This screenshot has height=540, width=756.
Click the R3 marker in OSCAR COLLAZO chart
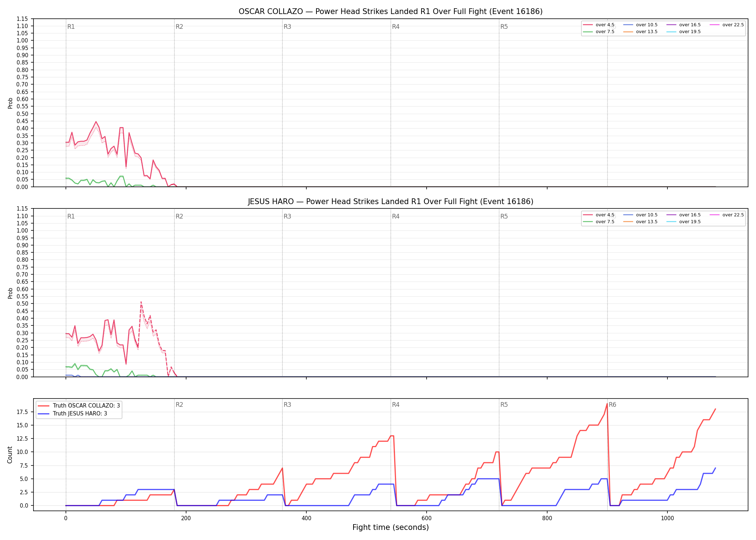(x=287, y=27)
